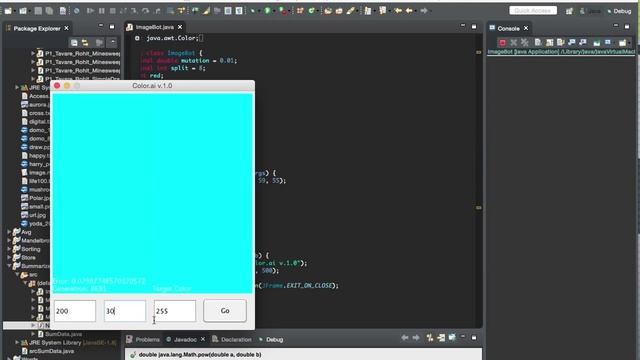This screenshot has width=640, height=360.
Task: Click the Quick Access search field
Action: 533,11
